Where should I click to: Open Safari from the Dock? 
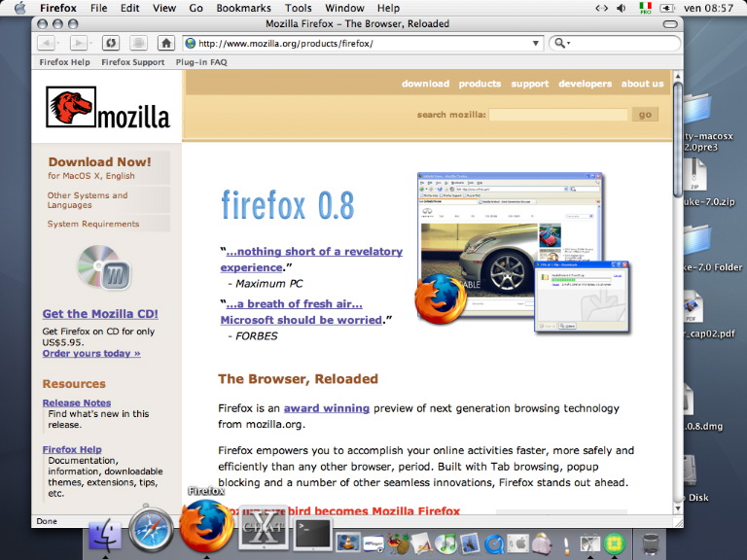point(150,530)
